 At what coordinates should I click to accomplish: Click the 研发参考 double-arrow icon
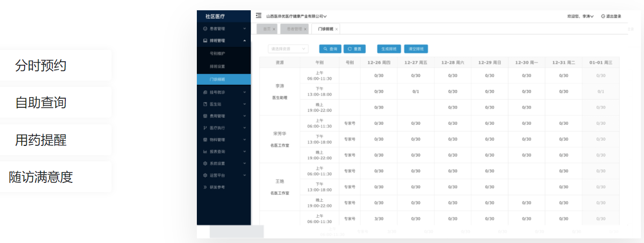click(x=206, y=187)
